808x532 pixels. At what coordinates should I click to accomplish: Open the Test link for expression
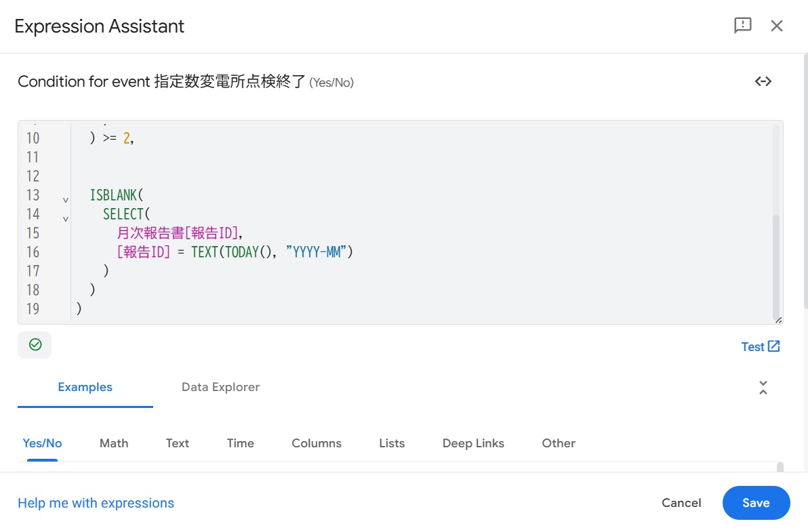[x=761, y=346]
